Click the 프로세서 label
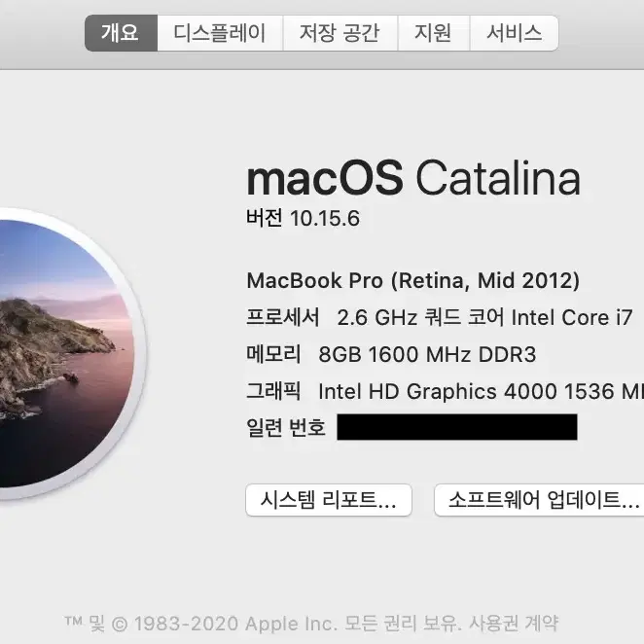Viewport: 644px width, 644px height. [282, 317]
